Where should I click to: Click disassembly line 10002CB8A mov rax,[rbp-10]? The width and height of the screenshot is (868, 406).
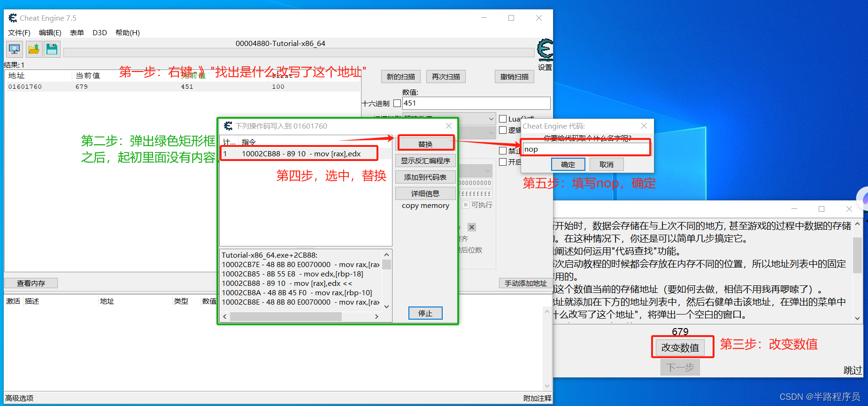click(x=297, y=292)
